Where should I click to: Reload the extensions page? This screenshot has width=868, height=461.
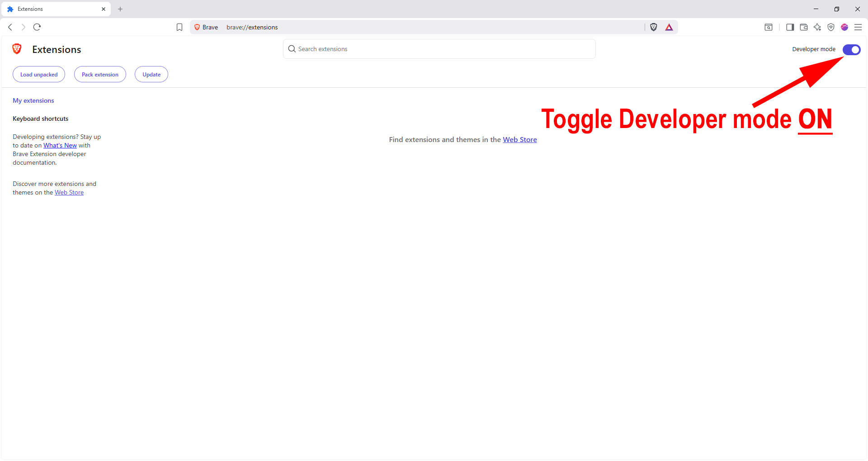37,27
